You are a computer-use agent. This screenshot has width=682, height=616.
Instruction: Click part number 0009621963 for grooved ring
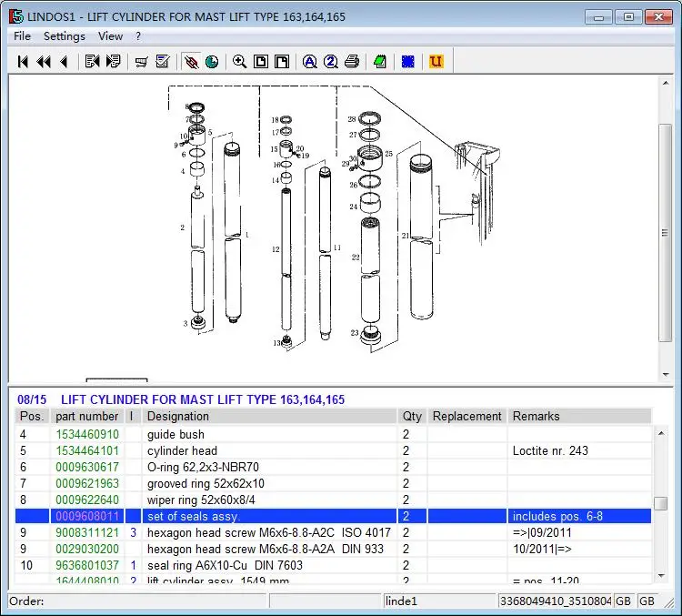click(87, 484)
